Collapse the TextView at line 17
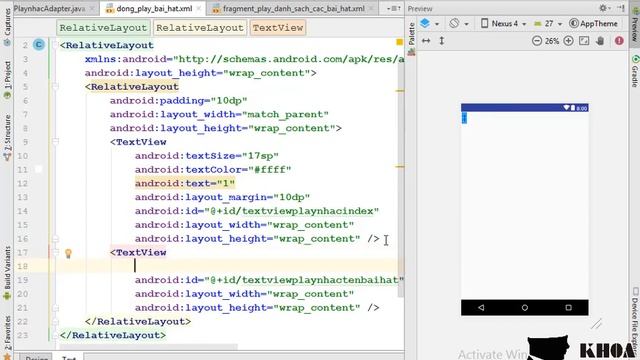Screen dimensions: 640x360 (x=56, y=252)
